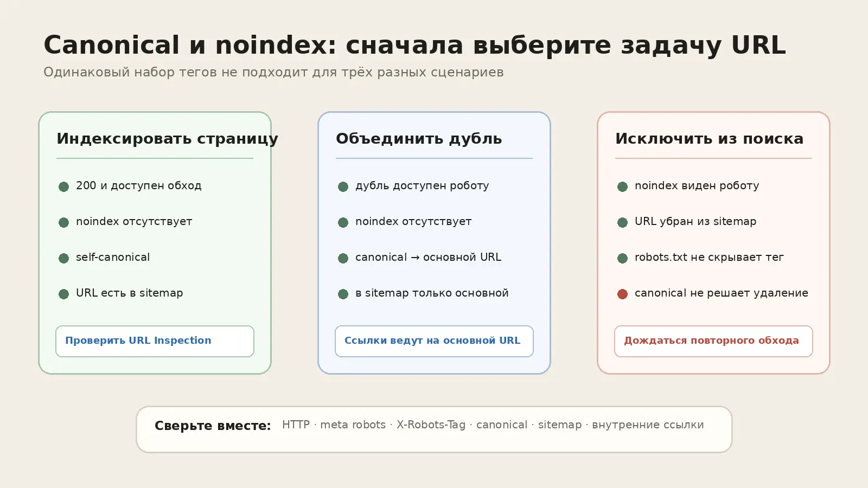Select the "Объединить дубль" card heading
Screen dimensions: 868x488
(x=419, y=139)
